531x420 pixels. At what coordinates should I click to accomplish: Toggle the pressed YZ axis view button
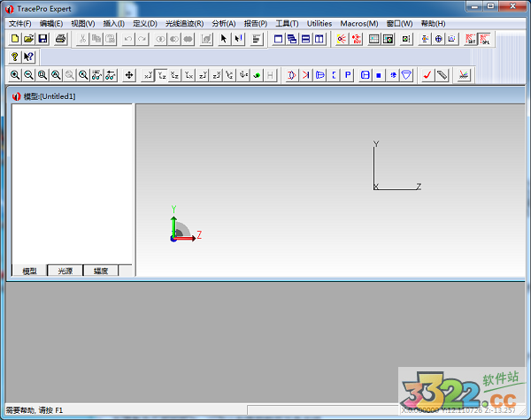tap(162, 75)
